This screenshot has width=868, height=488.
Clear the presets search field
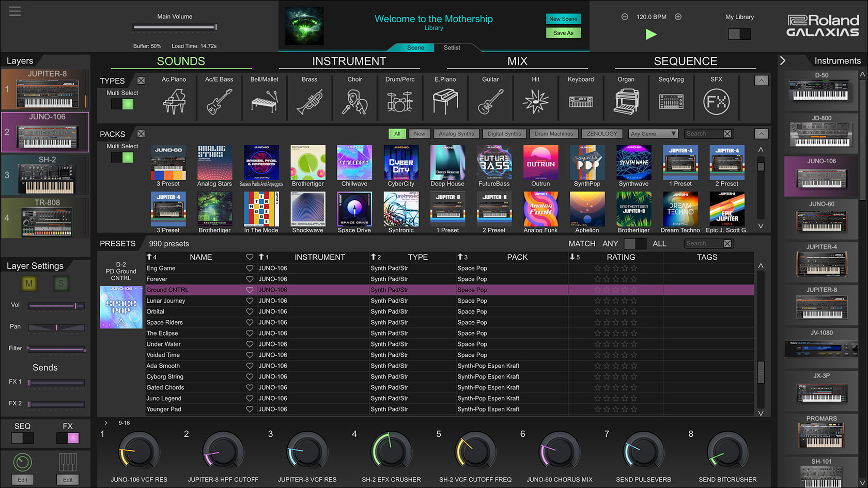point(727,243)
